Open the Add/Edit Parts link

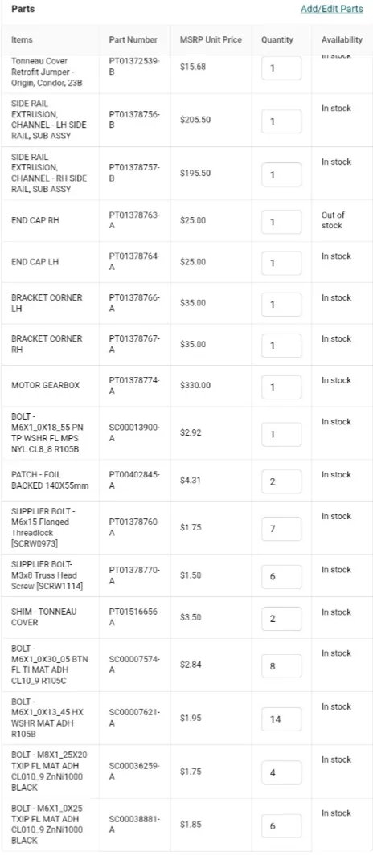point(331,9)
